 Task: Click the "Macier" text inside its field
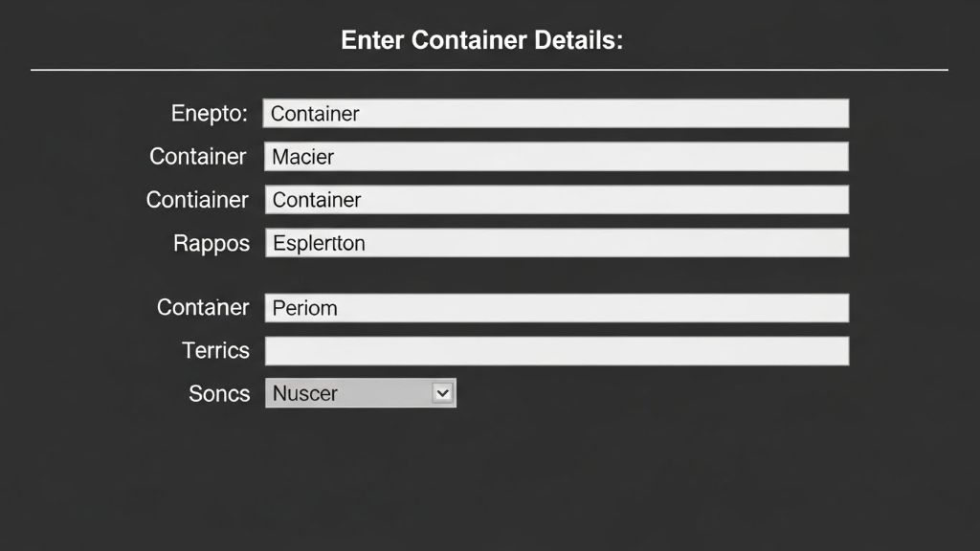302,157
